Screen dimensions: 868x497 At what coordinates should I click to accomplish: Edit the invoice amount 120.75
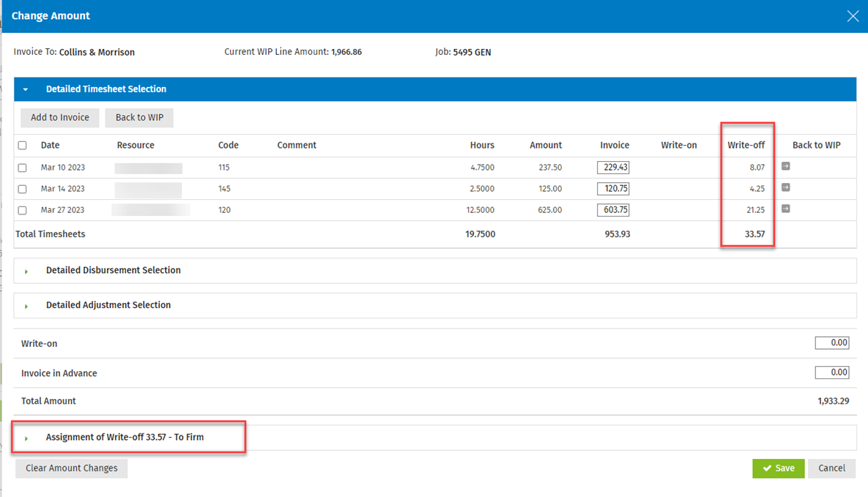coord(613,189)
